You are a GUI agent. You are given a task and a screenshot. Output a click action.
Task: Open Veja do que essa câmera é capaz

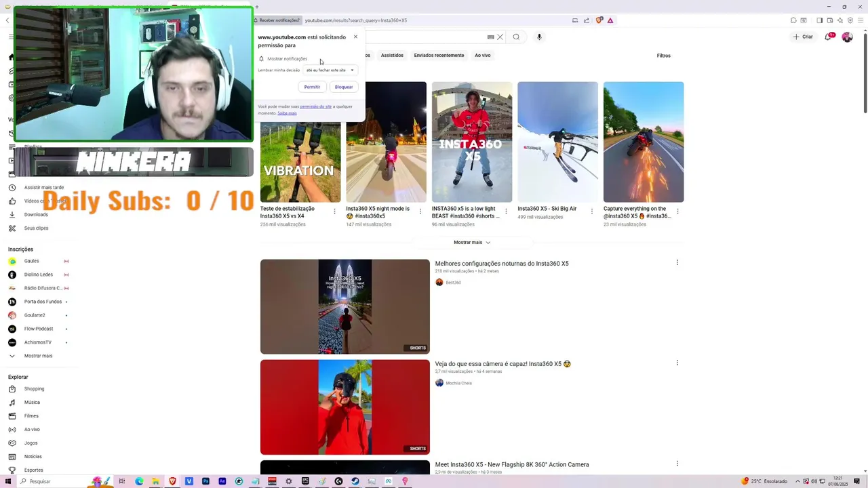(502, 364)
